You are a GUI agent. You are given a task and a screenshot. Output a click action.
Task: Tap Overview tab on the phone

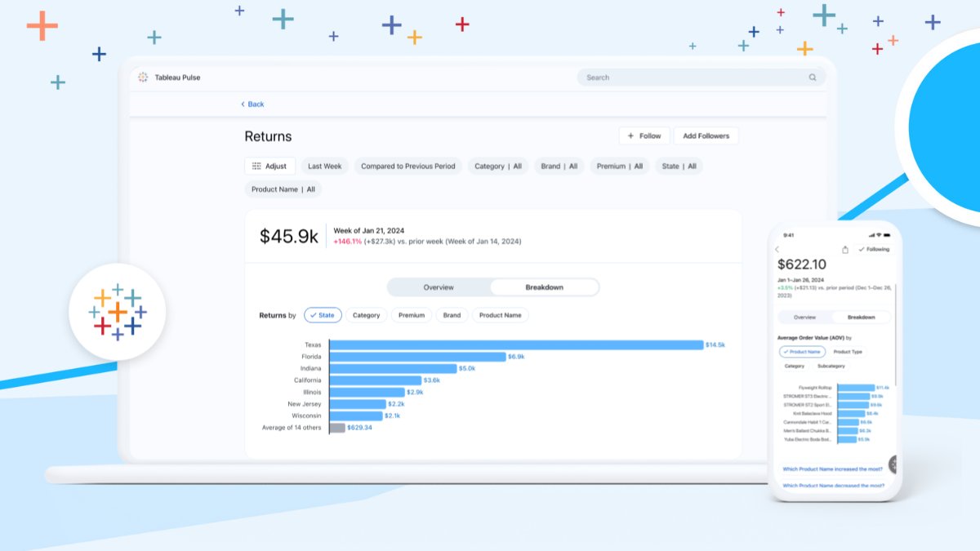coord(804,317)
